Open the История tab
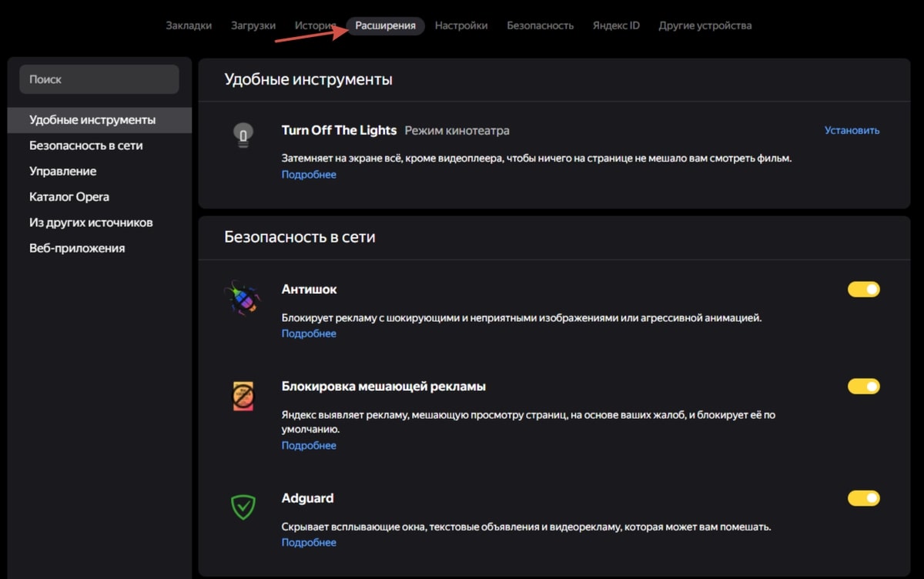 (x=315, y=25)
